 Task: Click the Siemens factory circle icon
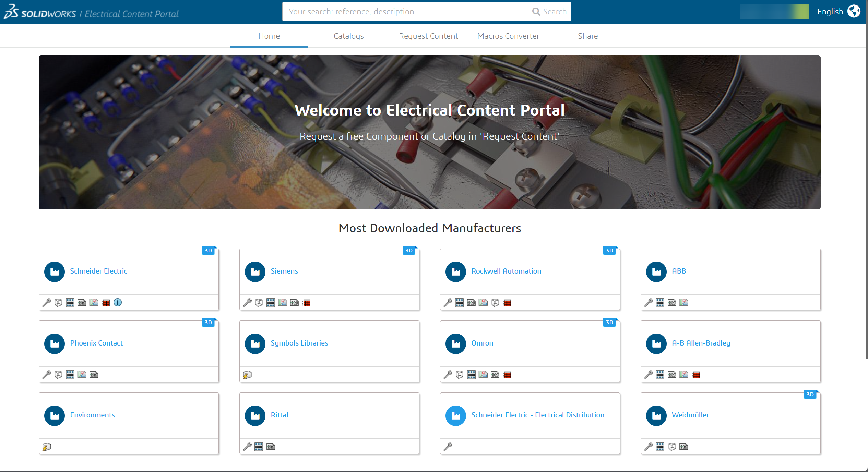click(x=255, y=272)
